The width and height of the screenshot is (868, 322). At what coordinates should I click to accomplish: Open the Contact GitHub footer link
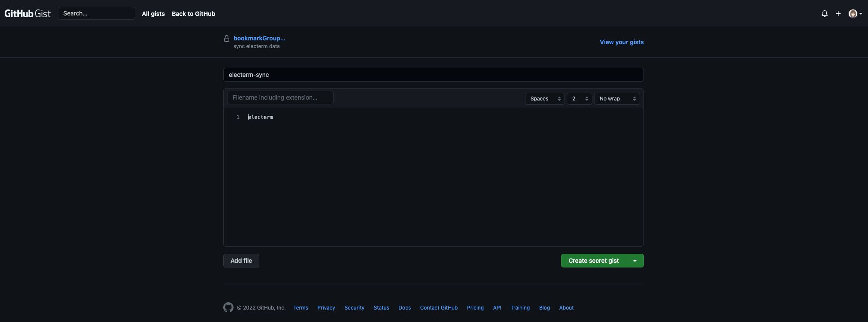pos(438,308)
